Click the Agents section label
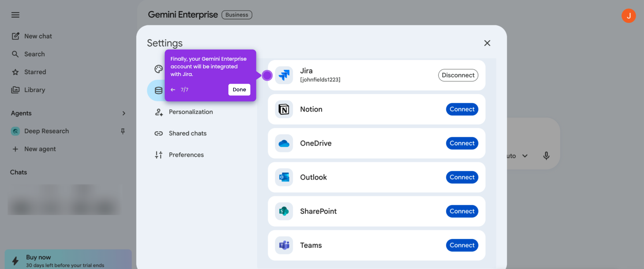Screen dimensions: 644x269 tap(21, 113)
